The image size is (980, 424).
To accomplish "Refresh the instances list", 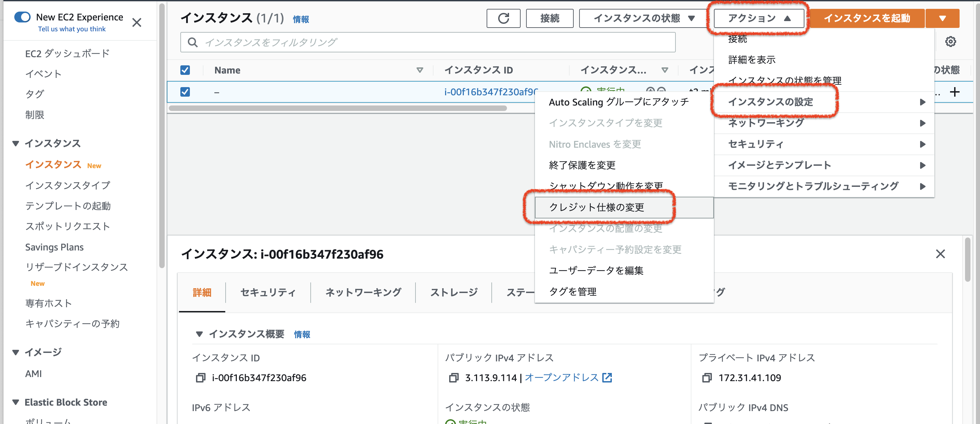I will click(x=503, y=18).
